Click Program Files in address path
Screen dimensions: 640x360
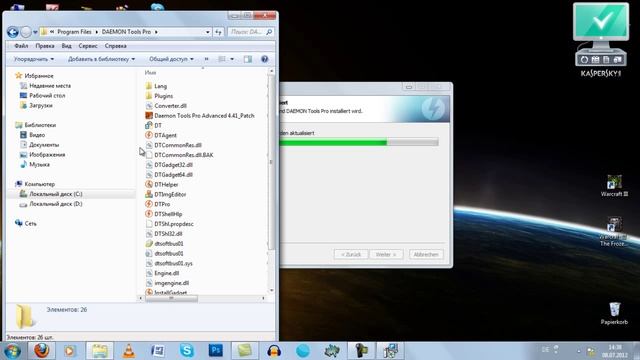[x=74, y=31]
